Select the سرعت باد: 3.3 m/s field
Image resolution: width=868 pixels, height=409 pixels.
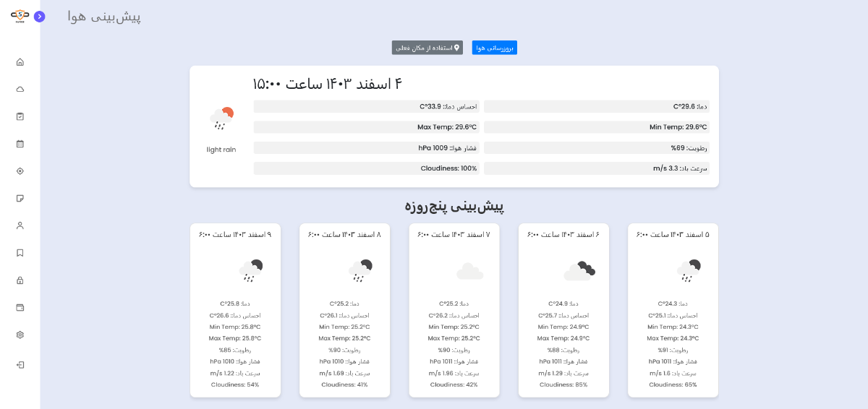point(597,168)
